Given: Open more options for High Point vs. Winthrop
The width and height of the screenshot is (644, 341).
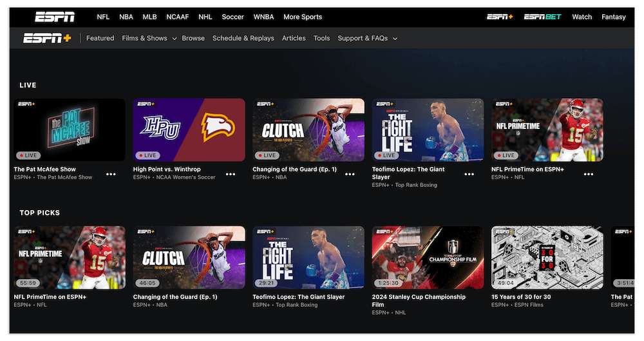Looking at the screenshot, I should tap(231, 174).
